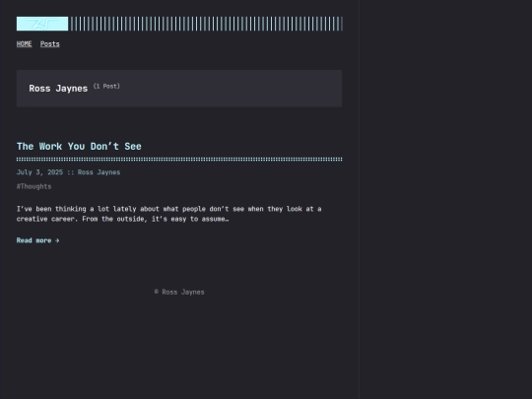Click the Ross Jaynes author link in the post meta

(x=99, y=172)
